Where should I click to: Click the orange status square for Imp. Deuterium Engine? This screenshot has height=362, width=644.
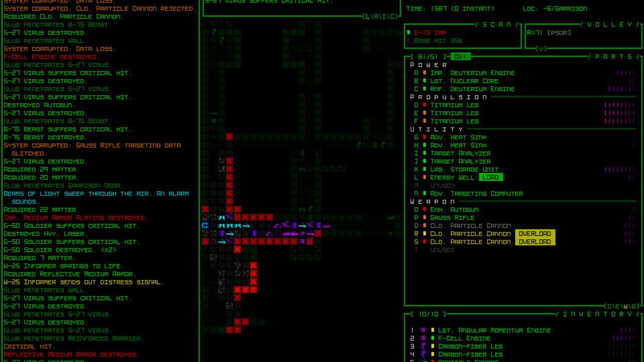point(425,73)
